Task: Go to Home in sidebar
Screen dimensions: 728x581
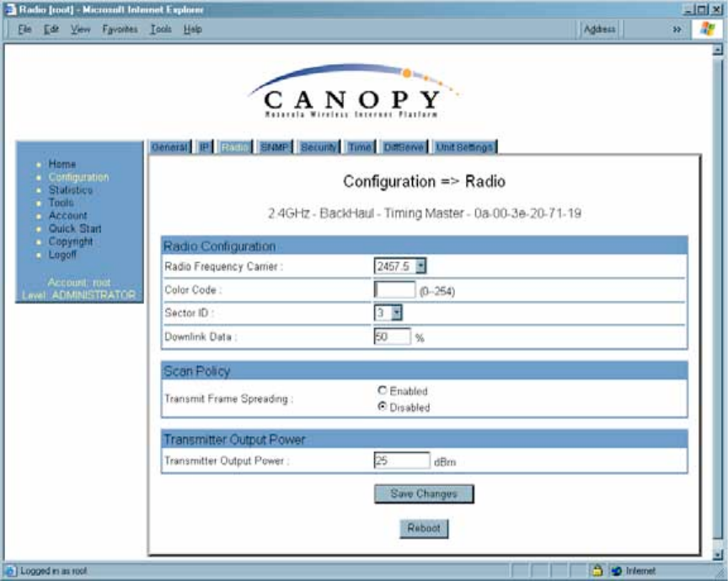Action: pyautogui.click(x=62, y=164)
